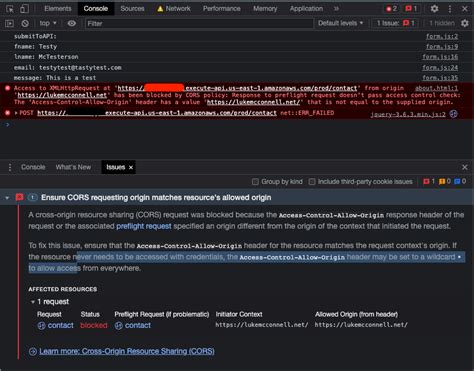
Task: Open form.js:35 source link
Action: [440, 78]
